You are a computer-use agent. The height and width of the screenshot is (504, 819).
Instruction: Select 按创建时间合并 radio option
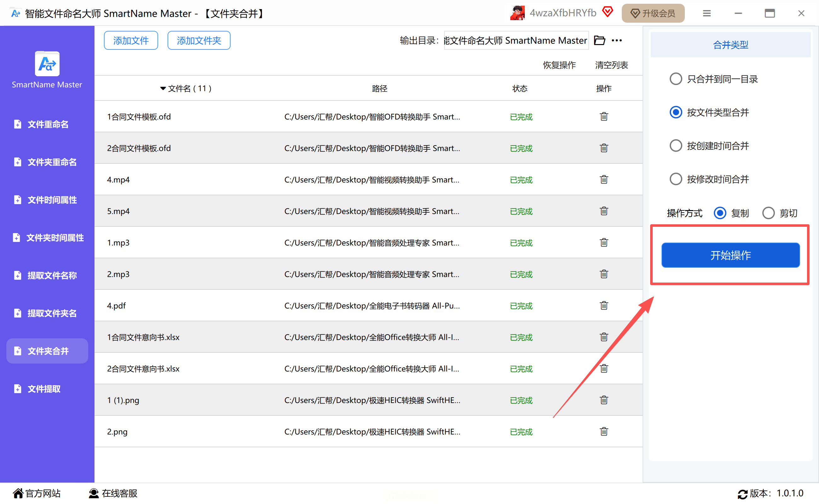676,146
